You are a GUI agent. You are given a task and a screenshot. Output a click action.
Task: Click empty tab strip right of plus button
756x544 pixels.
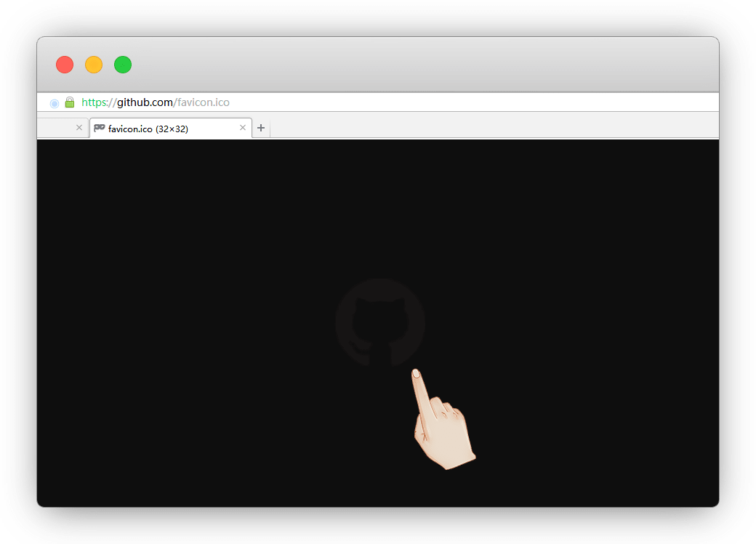click(494, 129)
